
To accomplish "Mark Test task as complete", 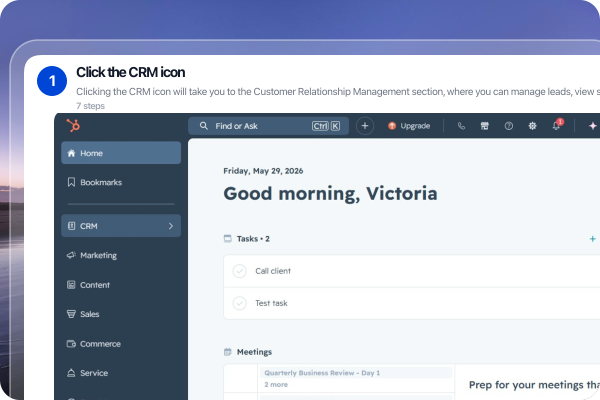I will tap(240, 303).
